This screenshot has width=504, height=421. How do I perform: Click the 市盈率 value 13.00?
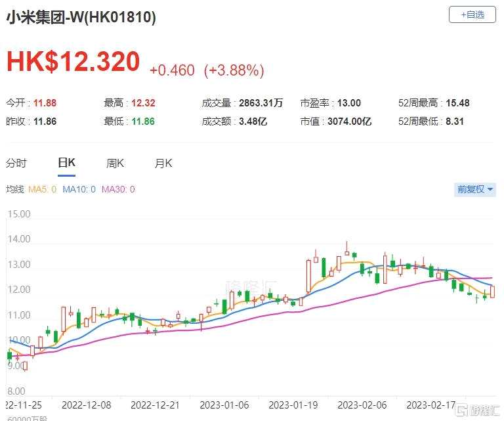click(349, 103)
